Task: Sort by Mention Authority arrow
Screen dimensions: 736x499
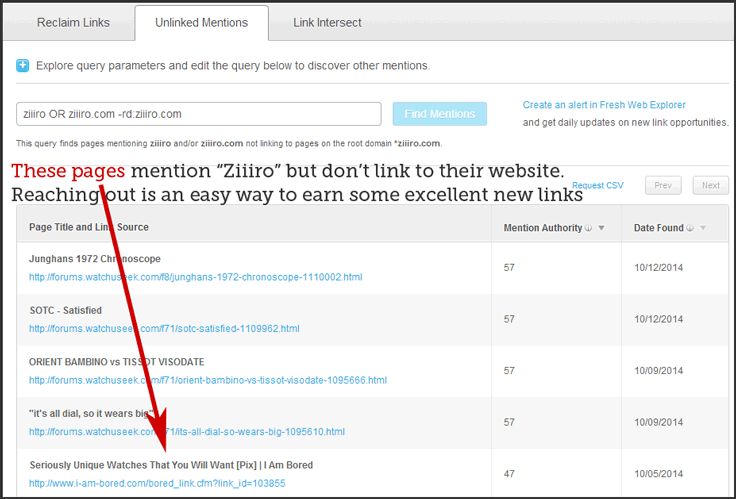Action: point(601,228)
